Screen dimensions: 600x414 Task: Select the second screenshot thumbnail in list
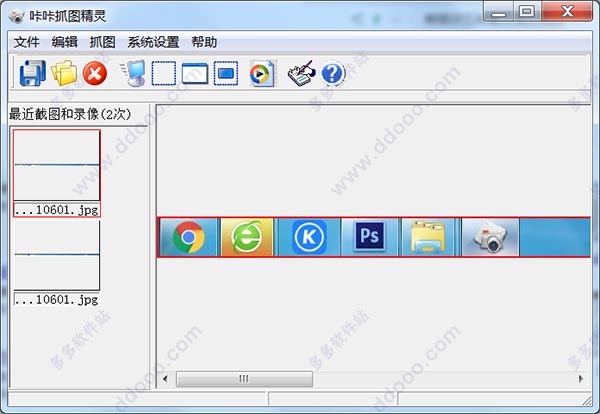pos(57,263)
